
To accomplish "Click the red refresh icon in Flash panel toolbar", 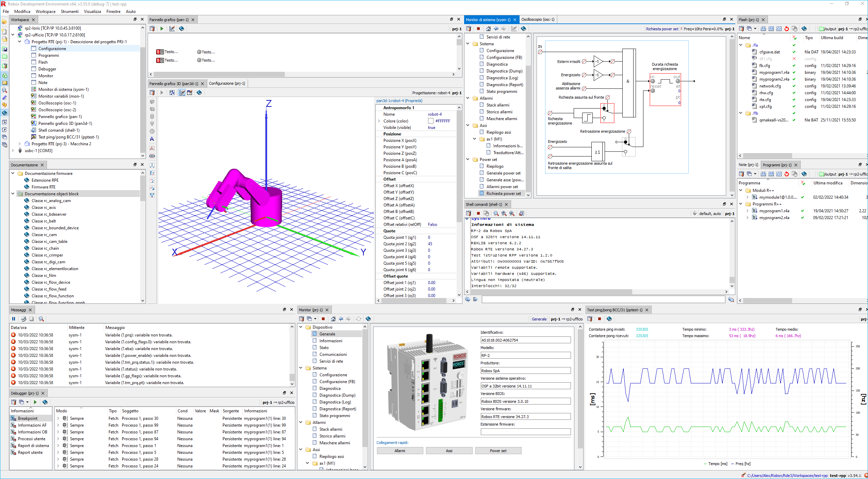I will pos(786,29).
